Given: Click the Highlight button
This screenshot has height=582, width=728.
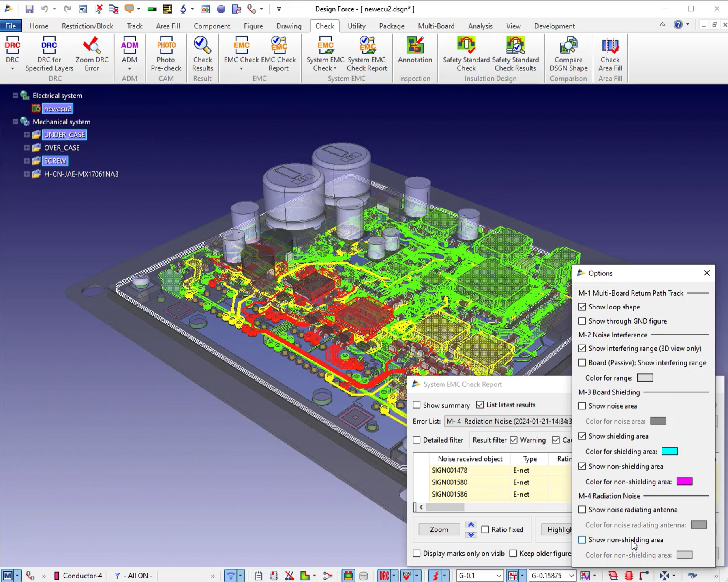Looking at the screenshot, I should (x=559, y=529).
